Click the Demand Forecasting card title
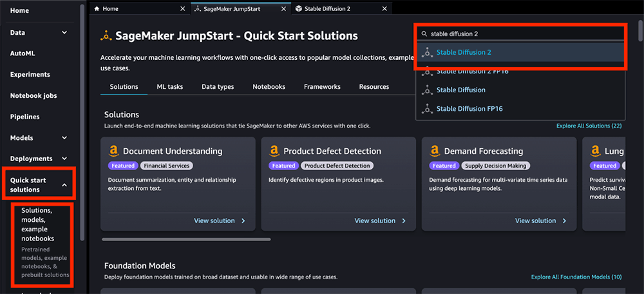 click(484, 152)
